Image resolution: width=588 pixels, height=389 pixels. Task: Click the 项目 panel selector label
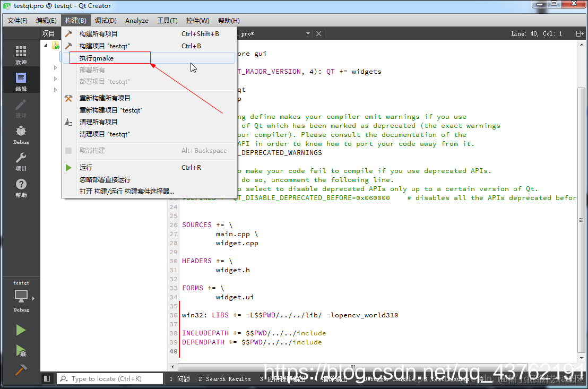[x=48, y=33]
